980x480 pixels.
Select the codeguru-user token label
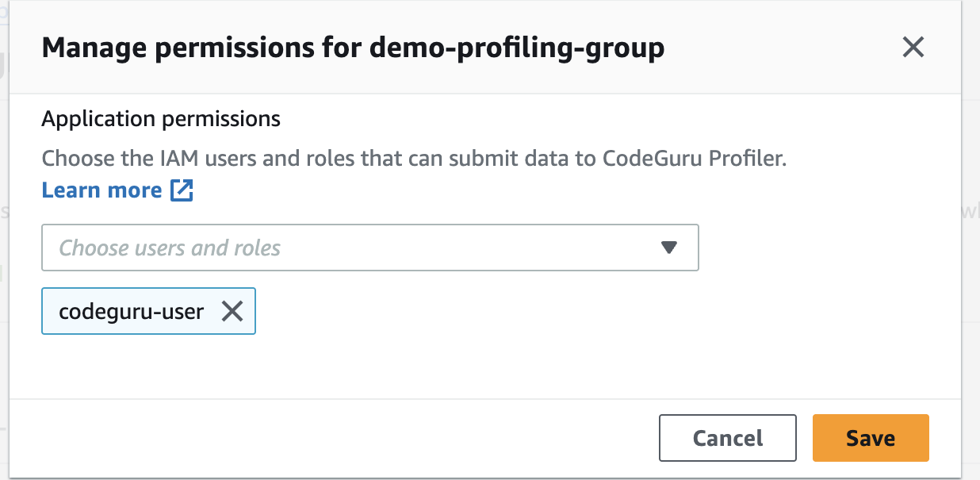coord(131,312)
